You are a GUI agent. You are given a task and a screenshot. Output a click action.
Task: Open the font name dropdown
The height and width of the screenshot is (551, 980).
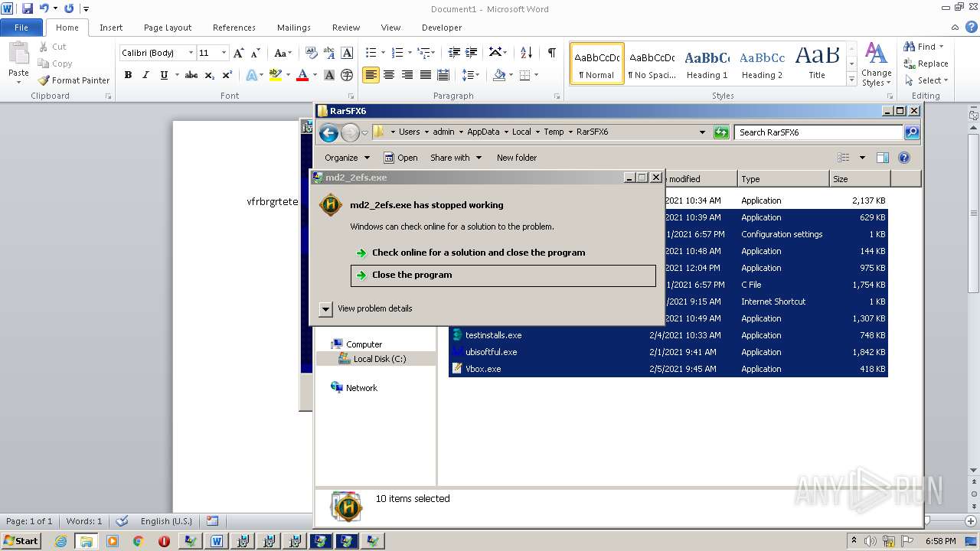point(191,53)
